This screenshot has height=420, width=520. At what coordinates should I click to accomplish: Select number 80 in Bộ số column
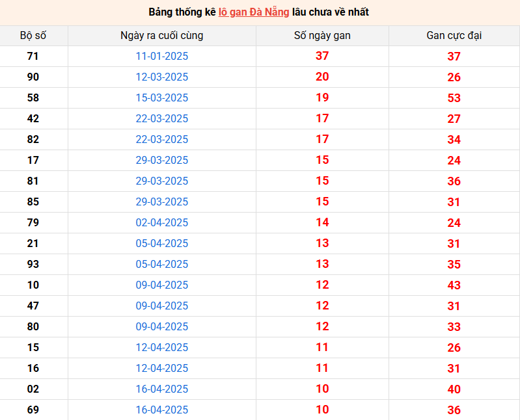pos(33,326)
